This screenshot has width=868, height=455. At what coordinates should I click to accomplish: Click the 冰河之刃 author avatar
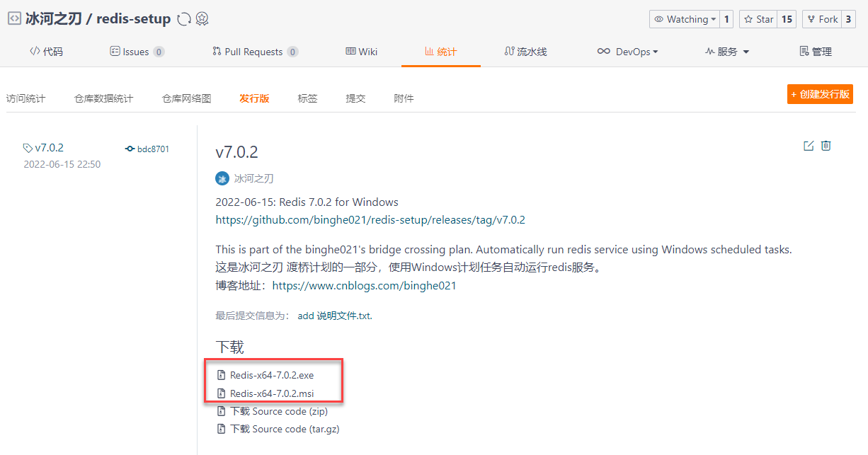click(222, 178)
